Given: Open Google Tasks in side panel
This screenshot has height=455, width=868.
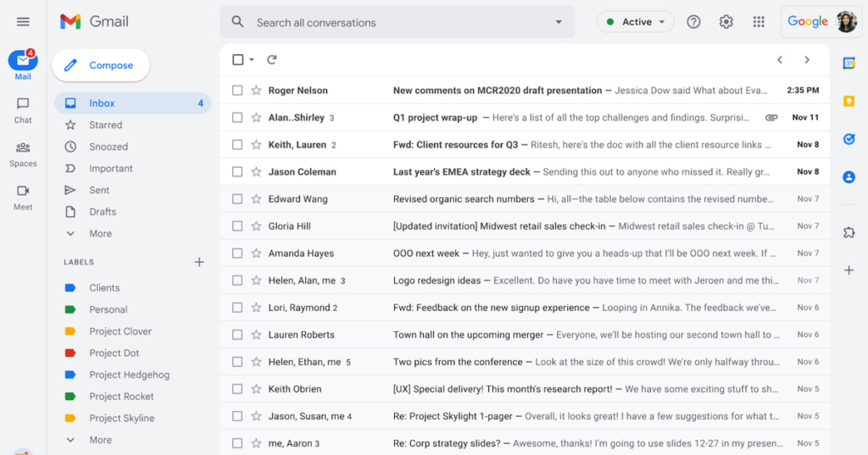Looking at the screenshot, I should point(849,139).
